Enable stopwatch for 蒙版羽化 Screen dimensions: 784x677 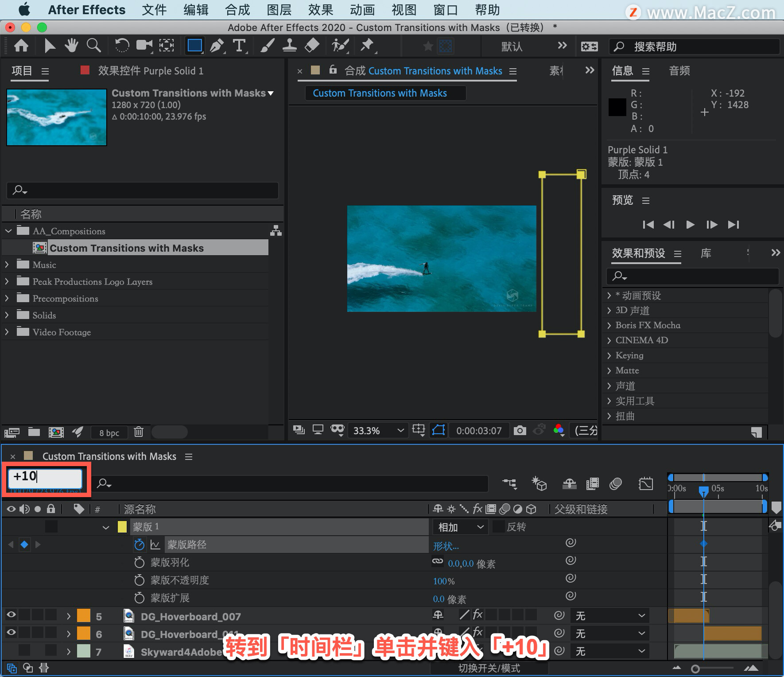click(139, 562)
